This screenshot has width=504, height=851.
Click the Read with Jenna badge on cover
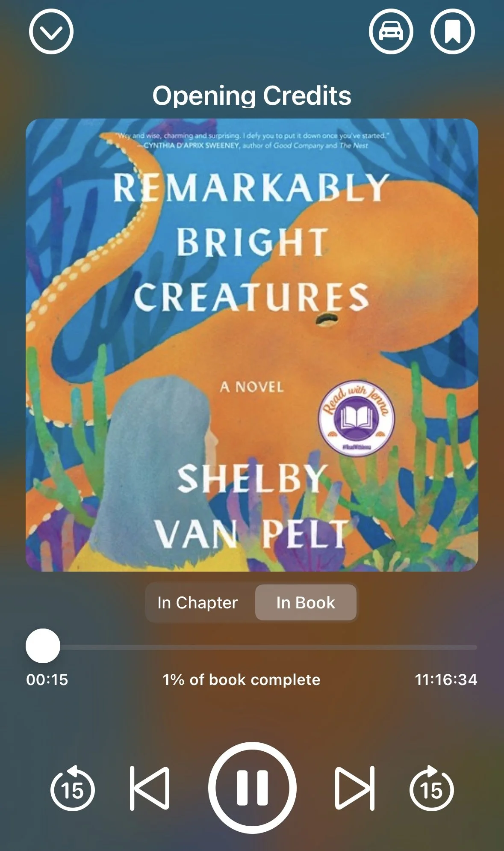click(x=357, y=418)
